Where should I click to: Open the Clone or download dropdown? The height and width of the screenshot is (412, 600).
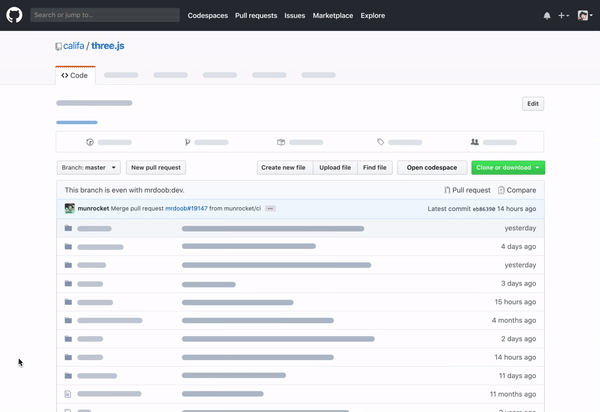pos(508,168)
